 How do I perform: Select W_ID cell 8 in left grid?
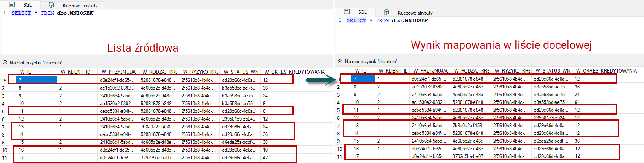[36, 88]
